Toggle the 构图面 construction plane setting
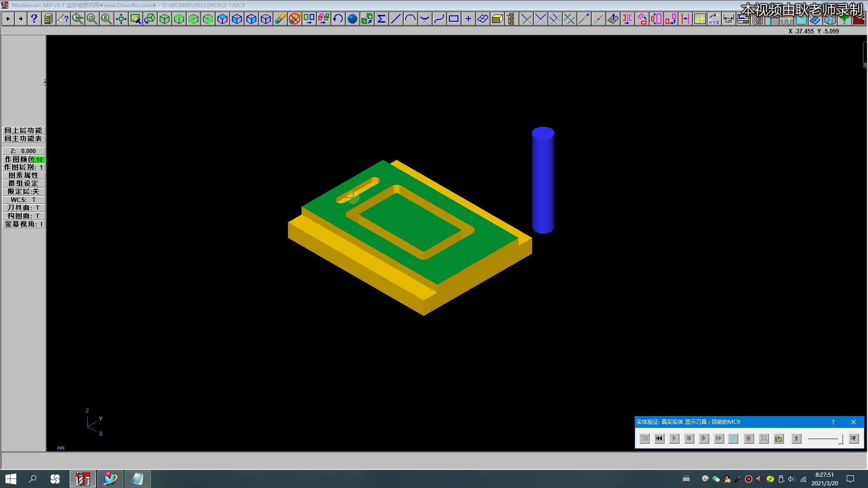Viewport: 868px width, 488px height. pyautogui.click(x=24, y=216)
